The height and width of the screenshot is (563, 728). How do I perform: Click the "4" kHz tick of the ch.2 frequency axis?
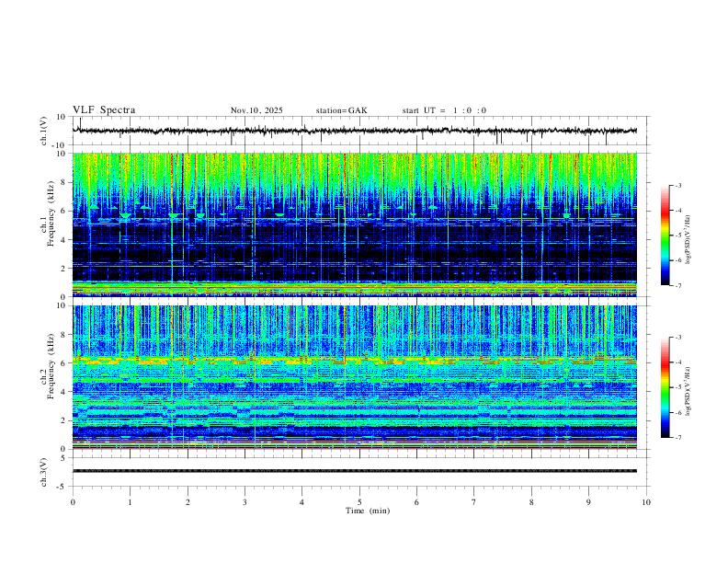64,392
